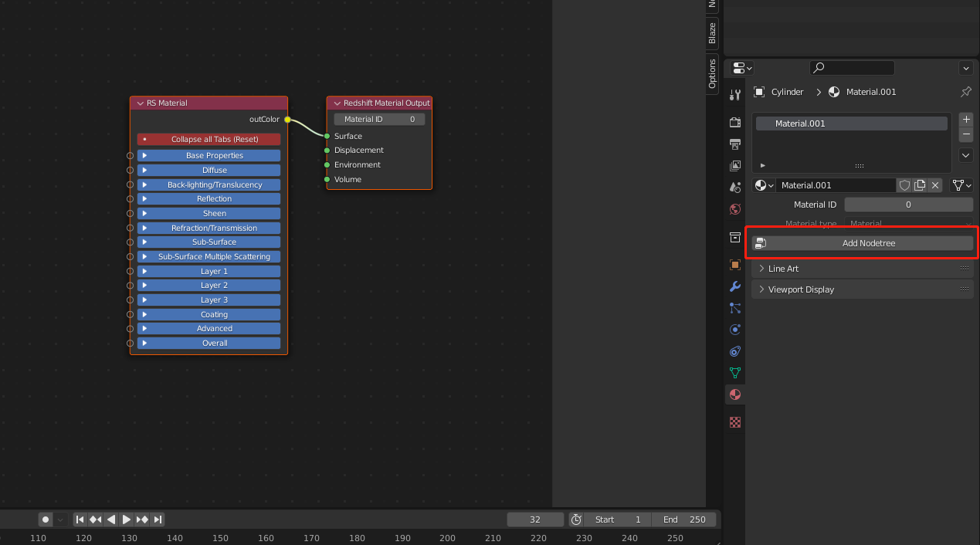The width and height of the screenshot is (980, 545).
Task: Open the material slot specials menu arrow
Action: 966,155
